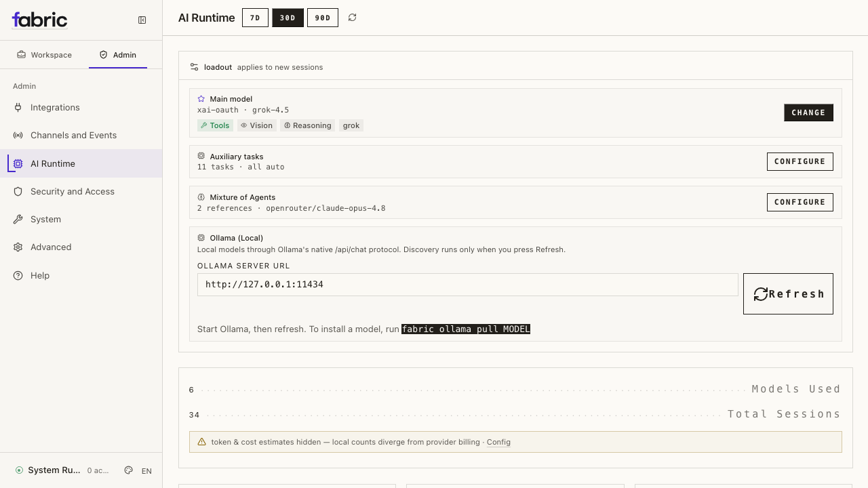This screenshot has height=488, width=868.
Task: Click the 'xai-oauth · grok-4.5' text
Action: pyautogui.click(x=243, y=110)
